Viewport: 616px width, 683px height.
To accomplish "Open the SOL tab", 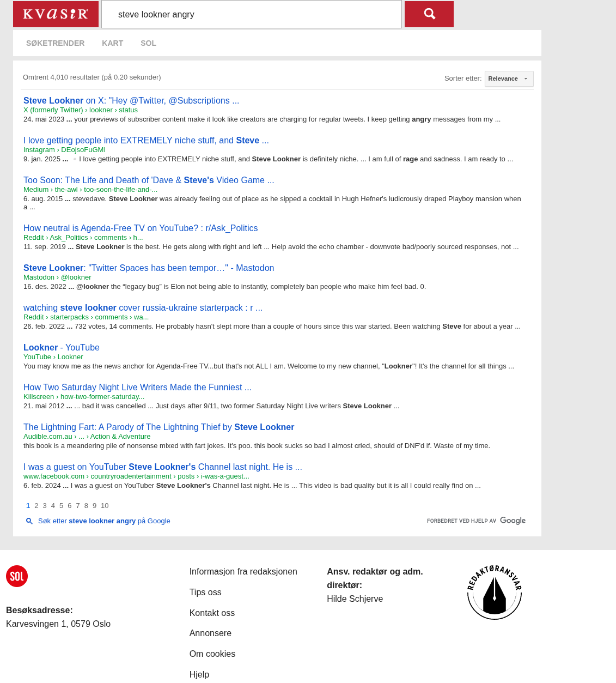I will pos(148,43).
